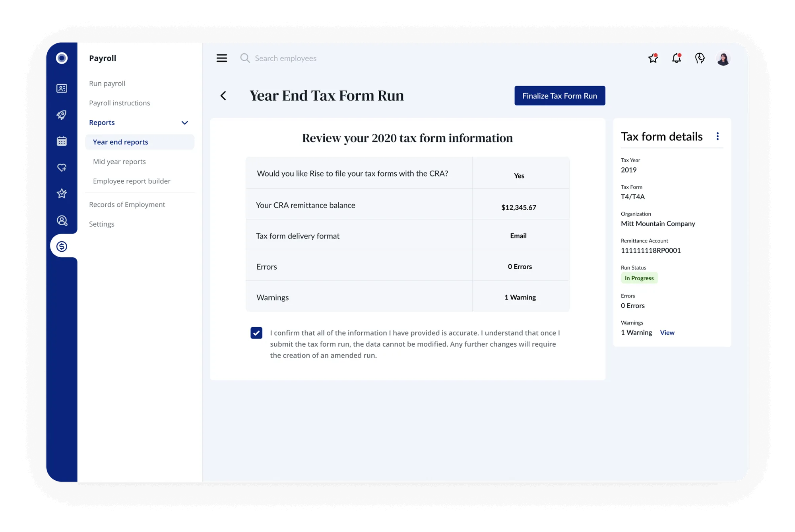
Task: Open payroll Settings item
Action: [x=102, y=224]
